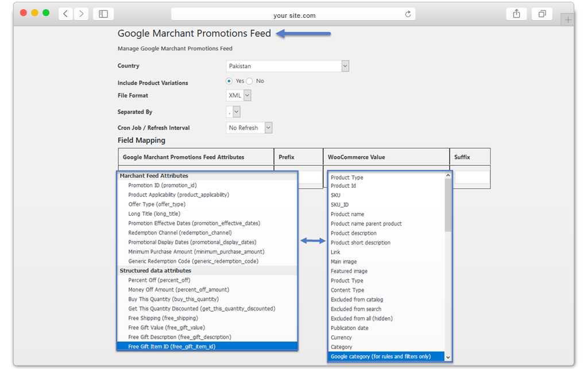588x369 pixels.
Task: Show all tabs overview icon
Action: pos(542,14)
